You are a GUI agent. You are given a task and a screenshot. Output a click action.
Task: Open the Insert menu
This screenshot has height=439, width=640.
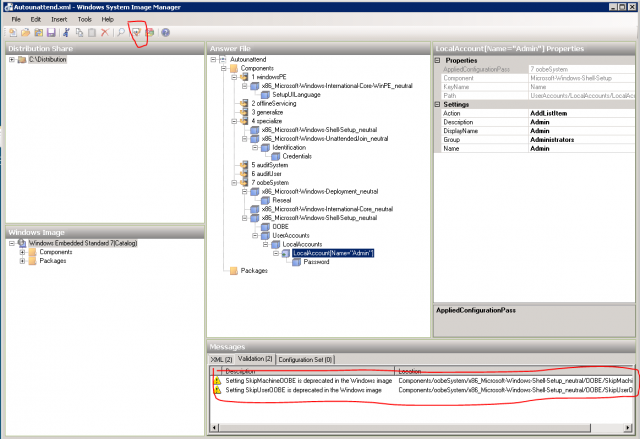point(58,19)
